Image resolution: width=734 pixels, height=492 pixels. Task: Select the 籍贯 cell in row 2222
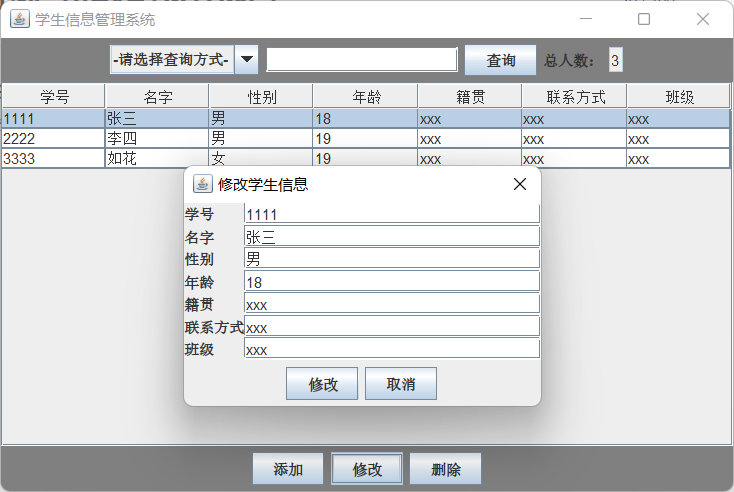click(470, 139)
